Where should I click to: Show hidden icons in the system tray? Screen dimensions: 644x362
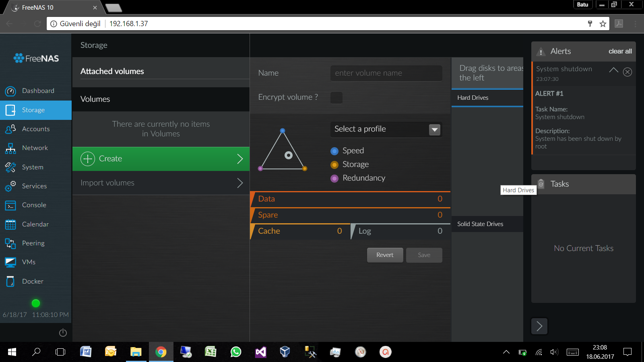(506, 352)
